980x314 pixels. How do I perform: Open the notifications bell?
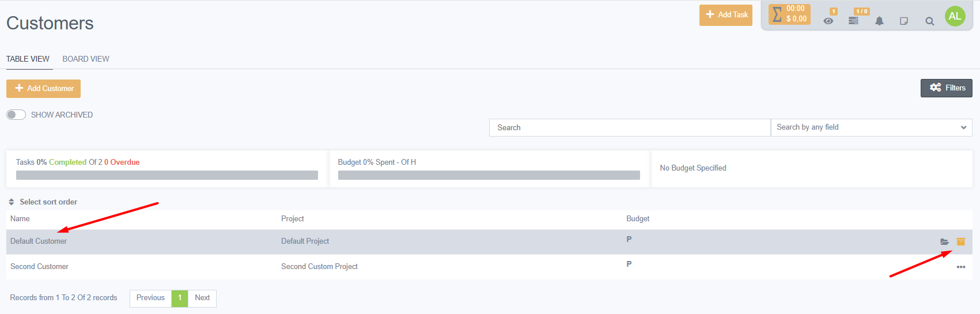[879, 21]
